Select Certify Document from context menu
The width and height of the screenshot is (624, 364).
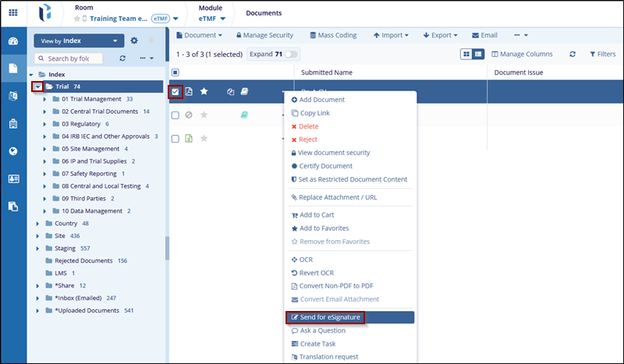325,166
